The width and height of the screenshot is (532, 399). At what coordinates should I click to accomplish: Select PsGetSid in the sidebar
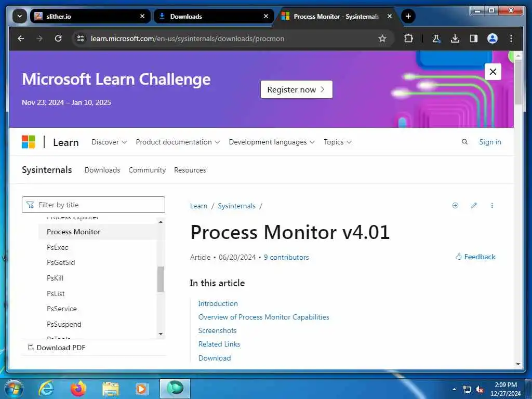pos(61,262)
